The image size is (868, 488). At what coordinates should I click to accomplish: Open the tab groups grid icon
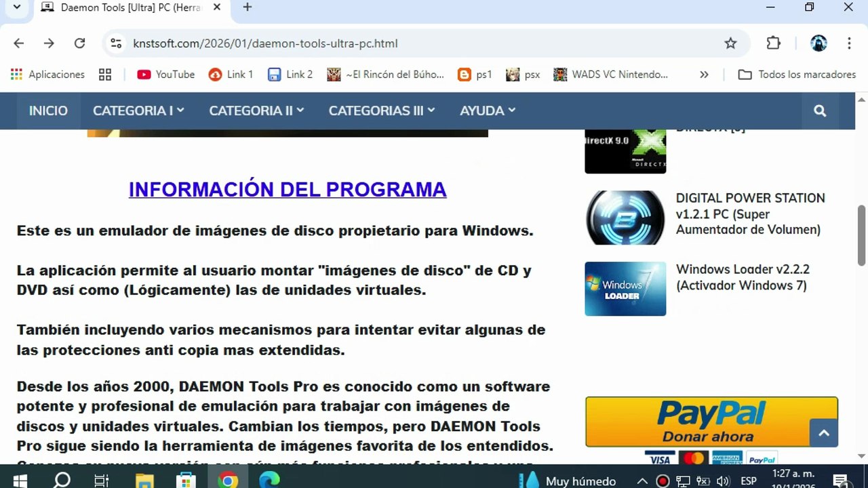click(105, 75)
